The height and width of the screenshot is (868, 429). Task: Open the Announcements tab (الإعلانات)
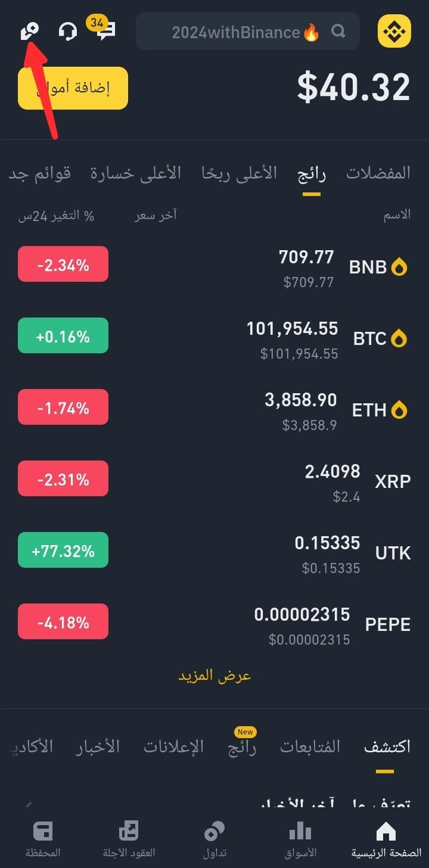tap(173, 746)
